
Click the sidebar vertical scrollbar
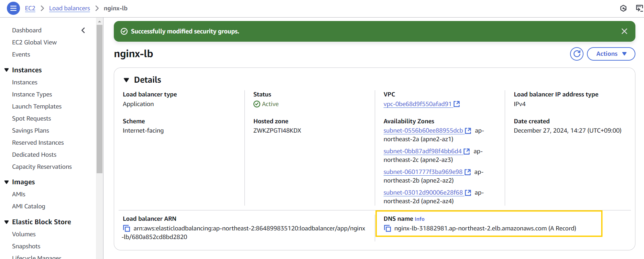[100, 103]
